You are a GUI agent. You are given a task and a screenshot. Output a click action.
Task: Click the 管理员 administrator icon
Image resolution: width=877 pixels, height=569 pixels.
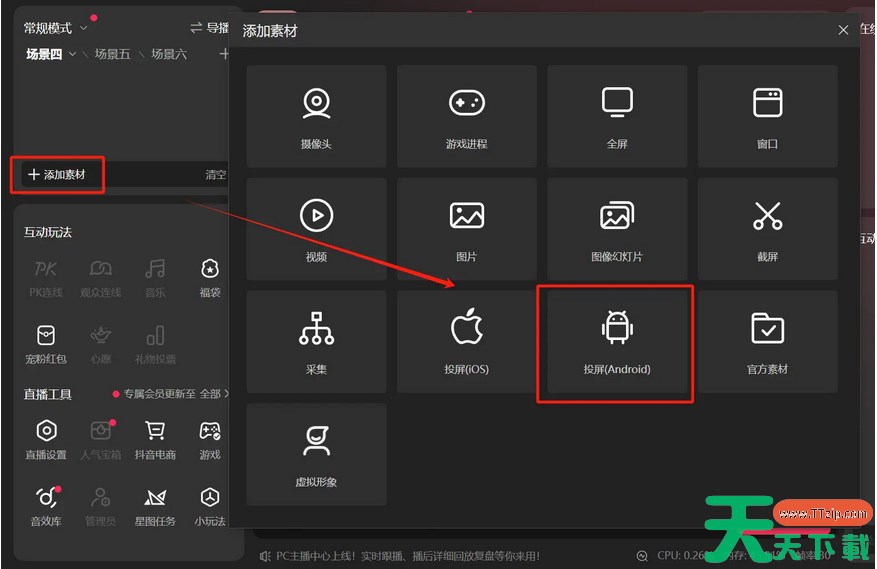click(101, 506)
